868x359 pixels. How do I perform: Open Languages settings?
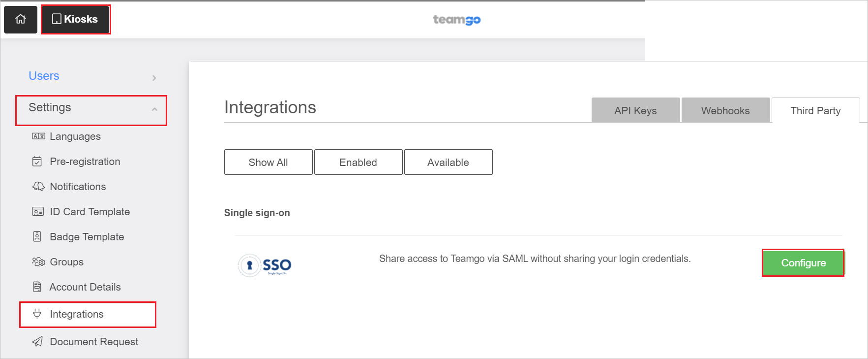[75, 136]
